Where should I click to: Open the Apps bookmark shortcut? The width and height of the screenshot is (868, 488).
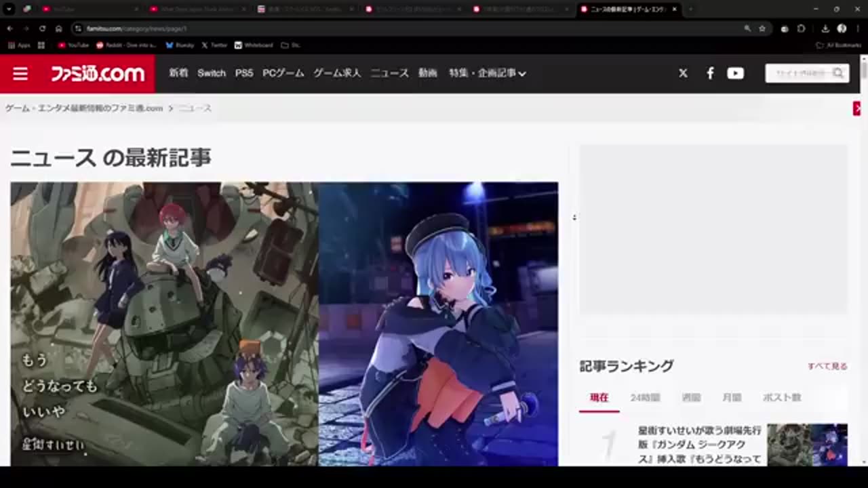coord(19,45)
